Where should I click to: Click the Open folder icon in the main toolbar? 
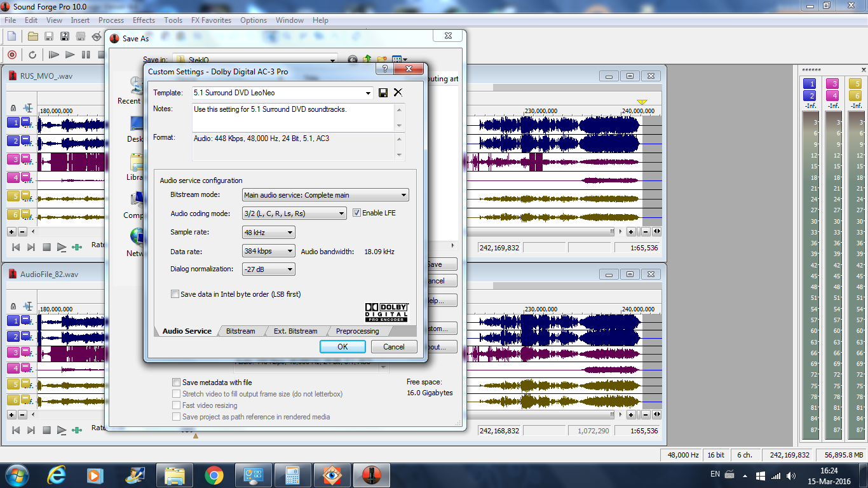point(32,36)
